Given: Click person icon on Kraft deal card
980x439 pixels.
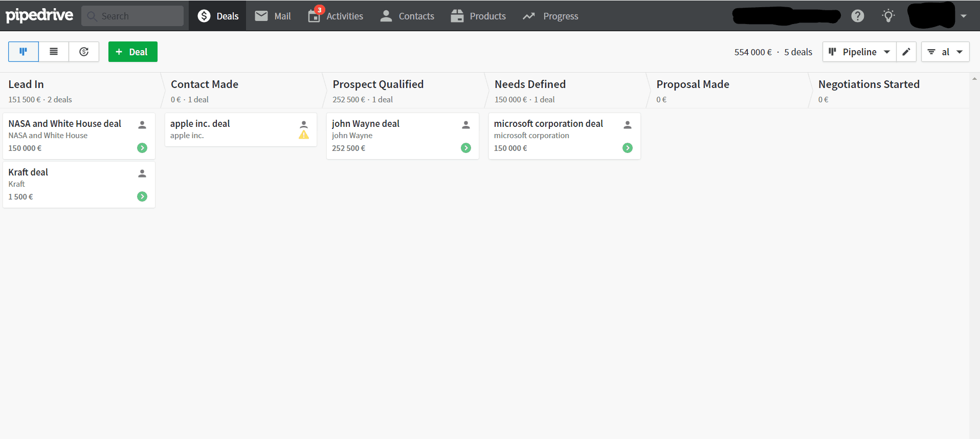Looking at the screenshot, I should click(x=142, y=173).
